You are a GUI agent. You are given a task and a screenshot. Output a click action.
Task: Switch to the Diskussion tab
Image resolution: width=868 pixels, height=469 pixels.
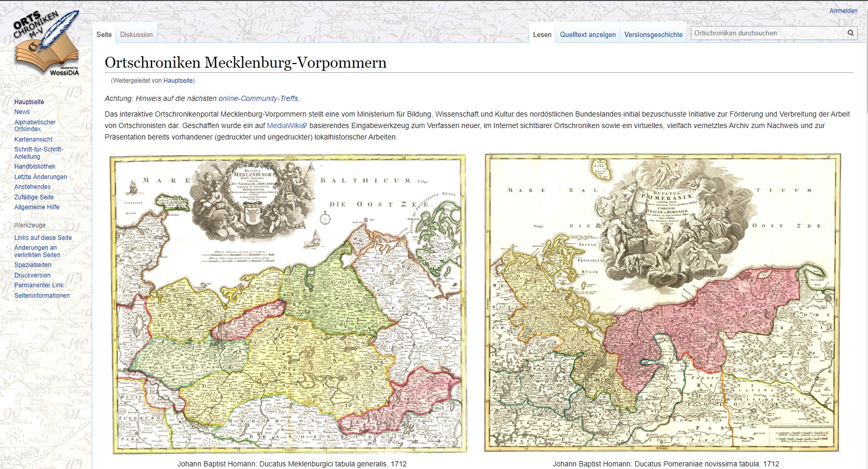pos(136,34)
